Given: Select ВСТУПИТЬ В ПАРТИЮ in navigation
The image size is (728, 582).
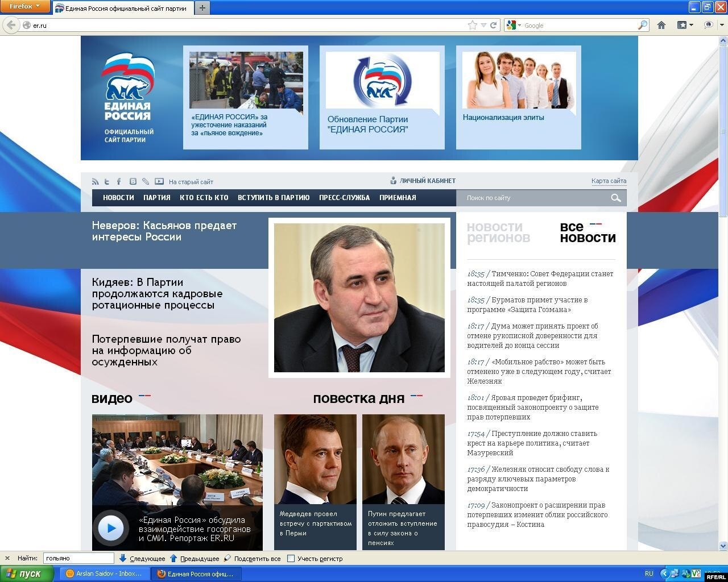Looking at the screenshot, I should [x=274, y=198].
